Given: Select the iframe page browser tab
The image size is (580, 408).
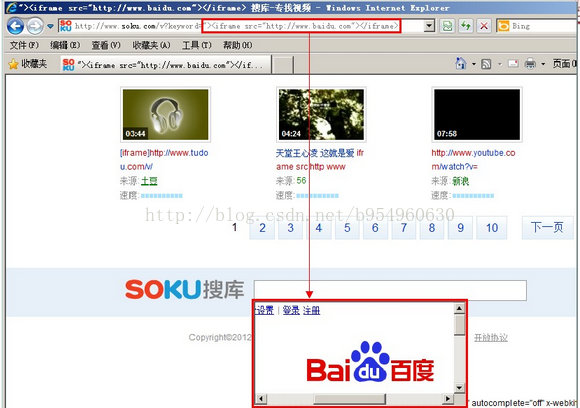Looking at the screenshot, I should coord(166,65).
